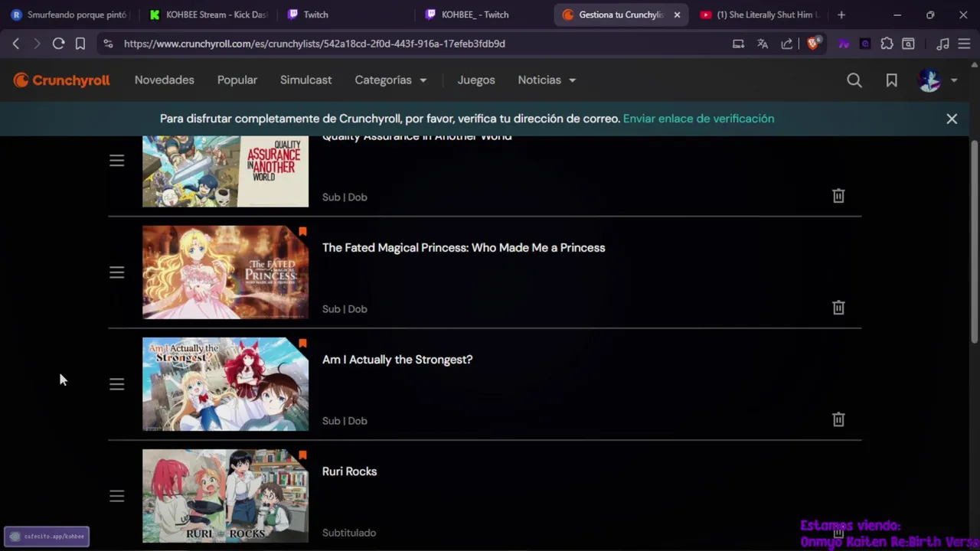The height and width of the screenshot is (551, 980).
Task: Delete The Fated Magical Princess from list
Action: 838,308
